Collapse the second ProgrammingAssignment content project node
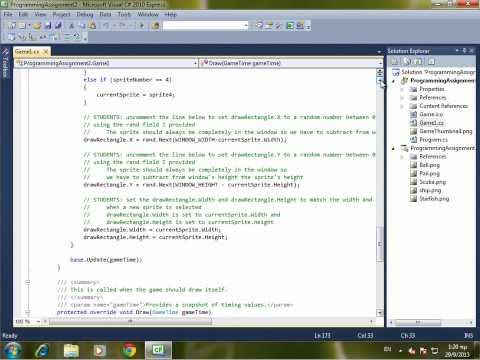The image size is (480, 360). (394, 148)
